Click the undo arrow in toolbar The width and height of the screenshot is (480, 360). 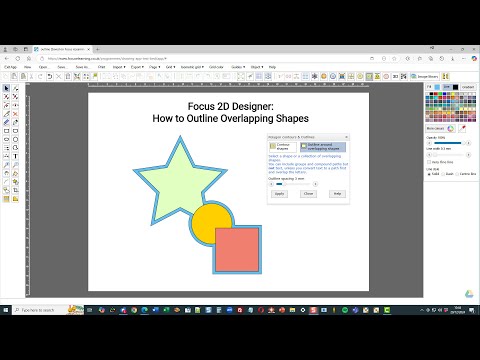49,76
